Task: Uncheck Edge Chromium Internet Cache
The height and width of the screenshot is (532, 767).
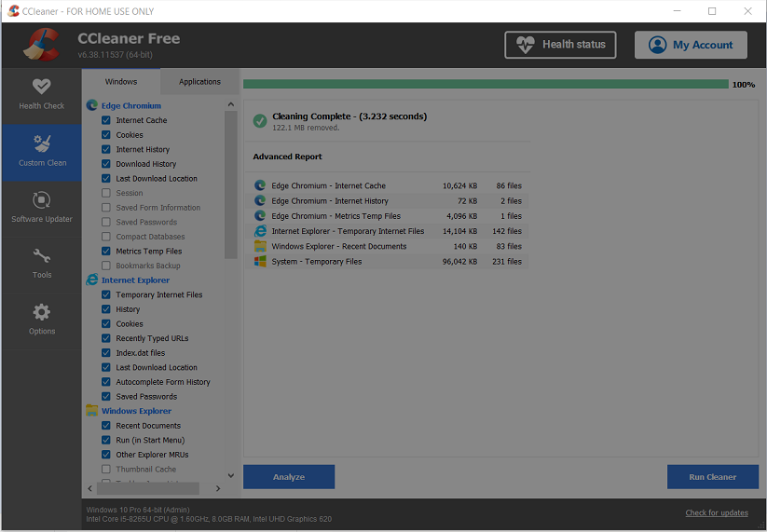Action: pos(106,120)
